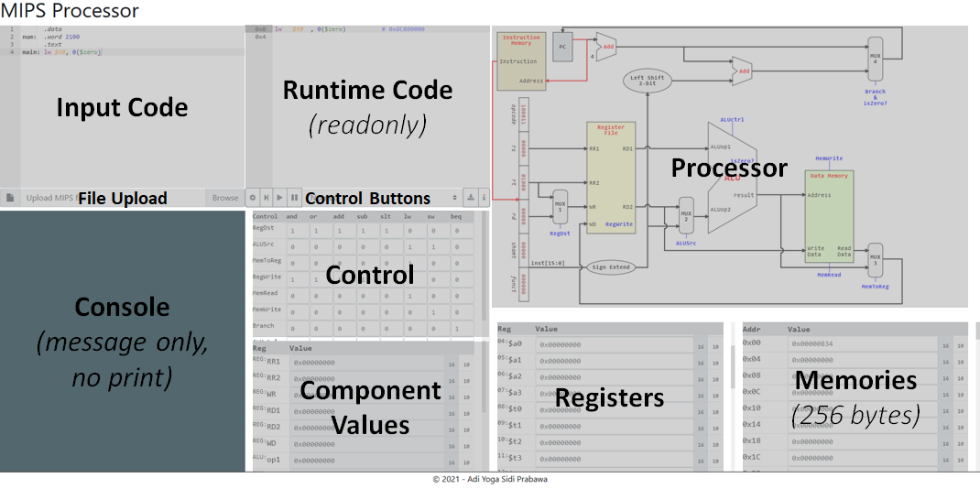
Task: Click the file icon beside Upload MIPS field
Action: coord(11,198)
